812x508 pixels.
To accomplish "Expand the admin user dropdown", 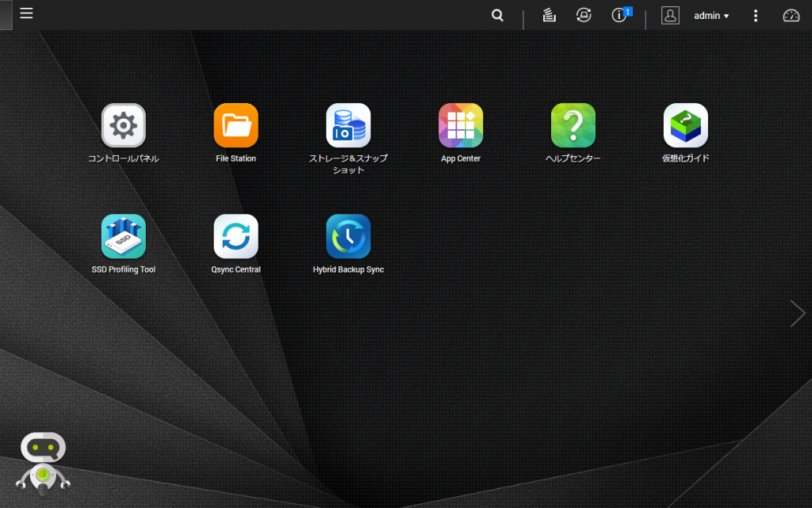I will pyautogui.click(x=711, y=16).
